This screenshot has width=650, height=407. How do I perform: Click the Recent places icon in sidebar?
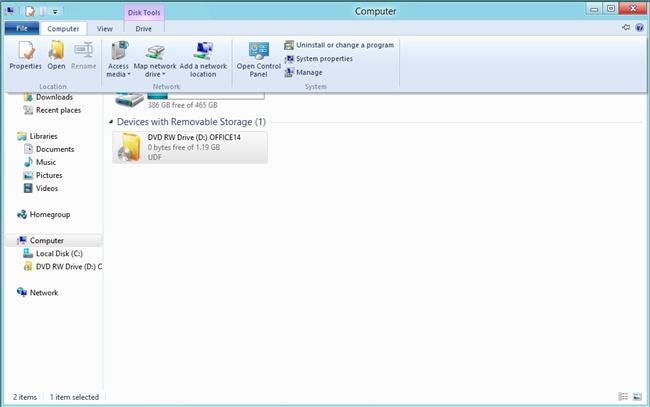point(28,110)
